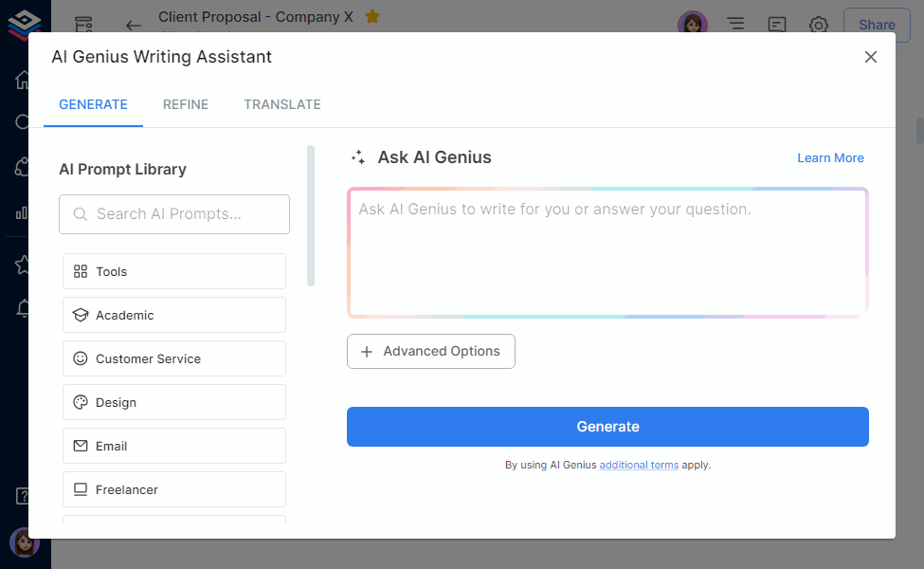Select the Freelancer prompt category
This screenshot has height=569, width=924.
[x=173, y=489]
